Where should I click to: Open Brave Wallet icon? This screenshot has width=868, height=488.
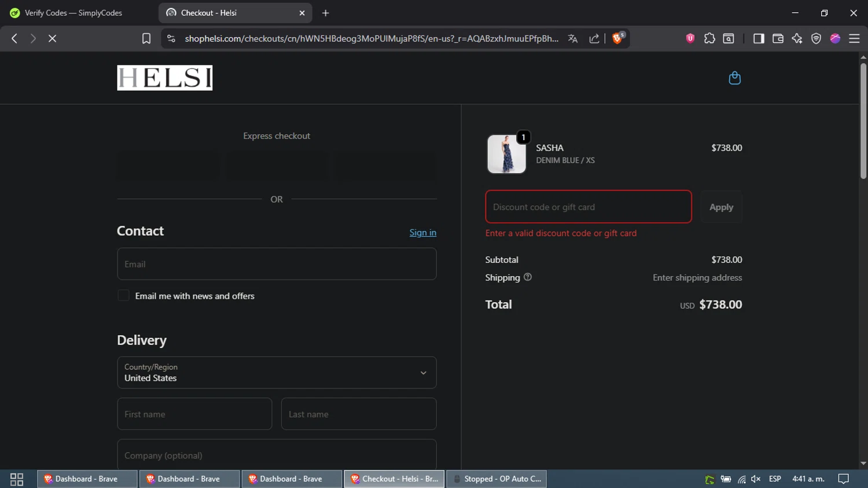778,38
